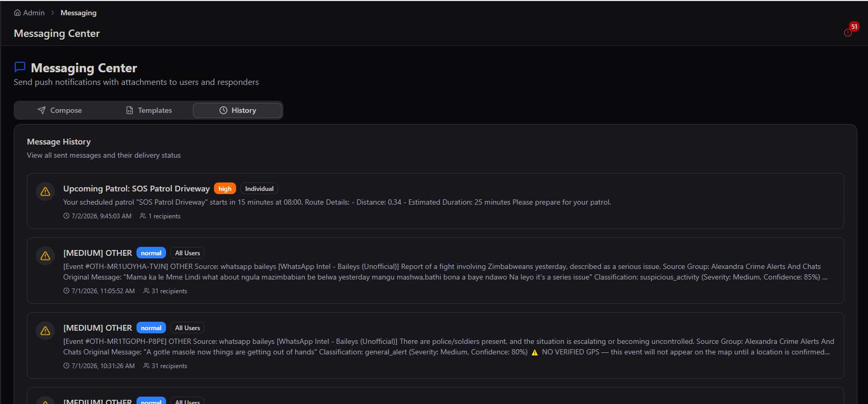
Task: Click All Users badge on the 10:31:26 AM message
Action: pyautogui.click(x=188, y=328)
